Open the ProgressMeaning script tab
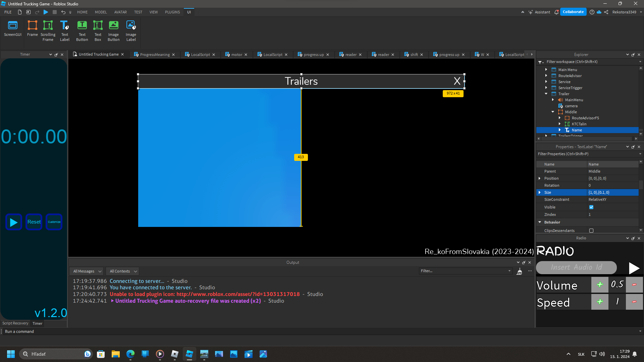The height and width of the screenshot is (362, 644). point(155,54)
